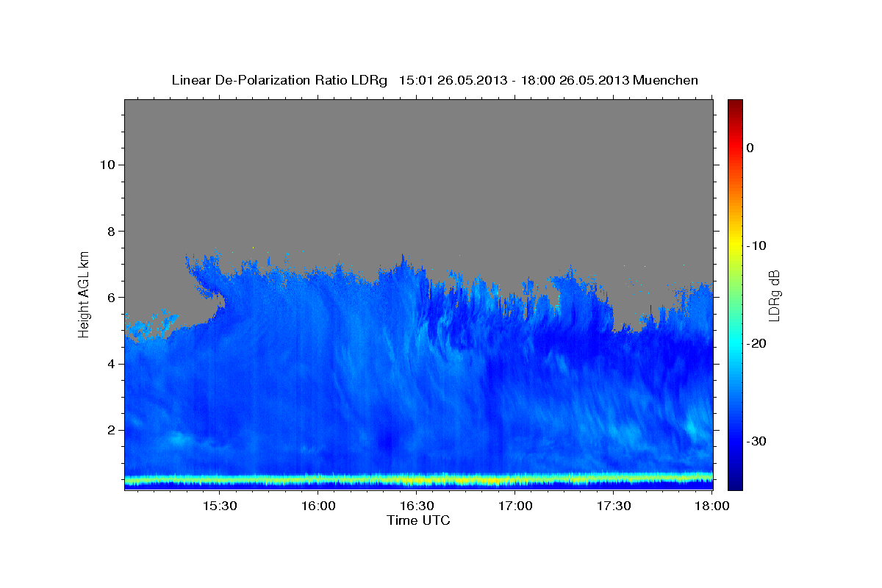Select the 15:30 time tick label

tap(219, 506)
